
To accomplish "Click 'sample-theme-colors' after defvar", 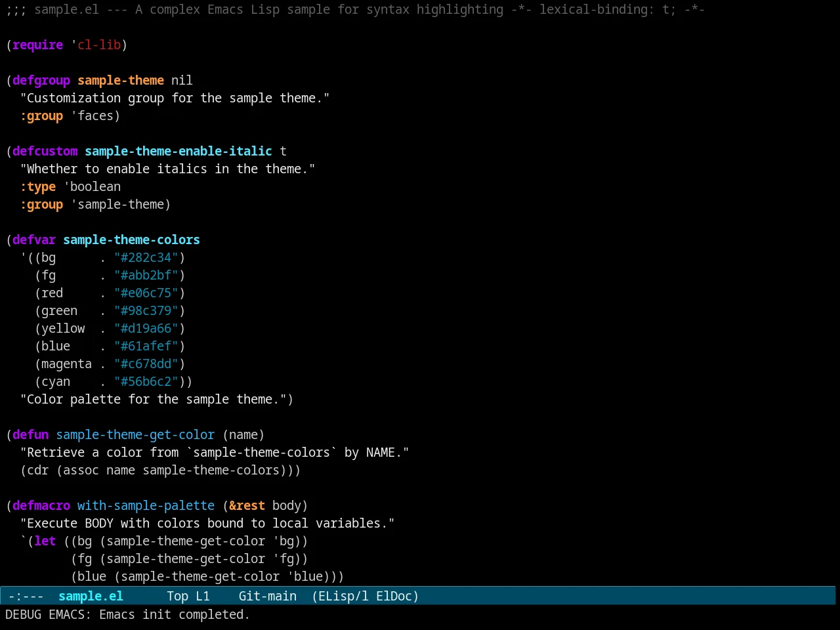I will pos(132,240).
